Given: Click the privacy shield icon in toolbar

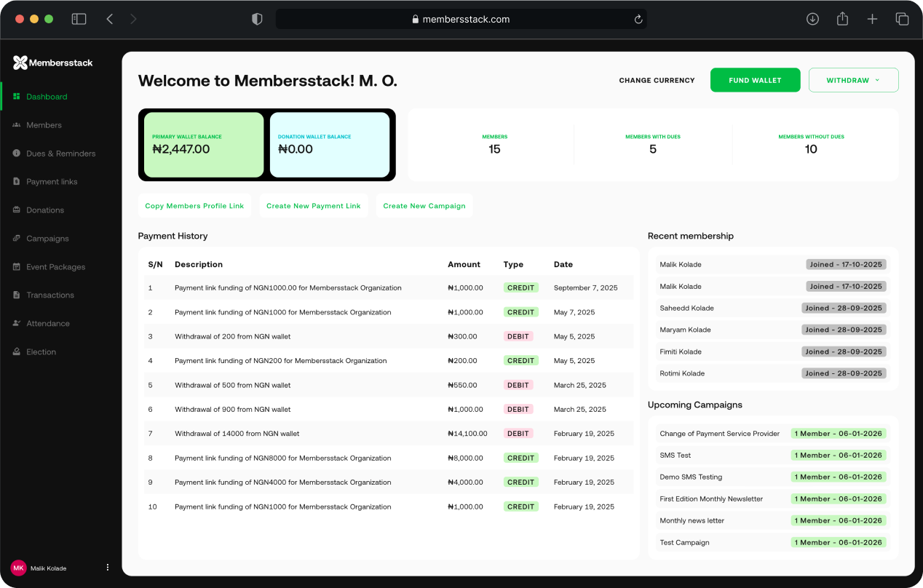Looking at the screenshot, I should [257, 20].
